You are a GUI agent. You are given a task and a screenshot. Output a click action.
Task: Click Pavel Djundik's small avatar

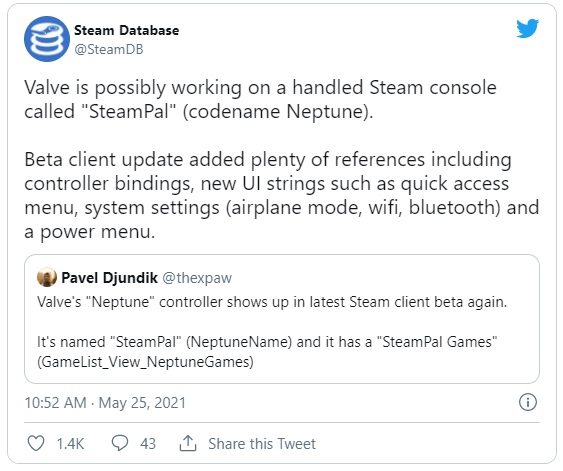point(47,277)
